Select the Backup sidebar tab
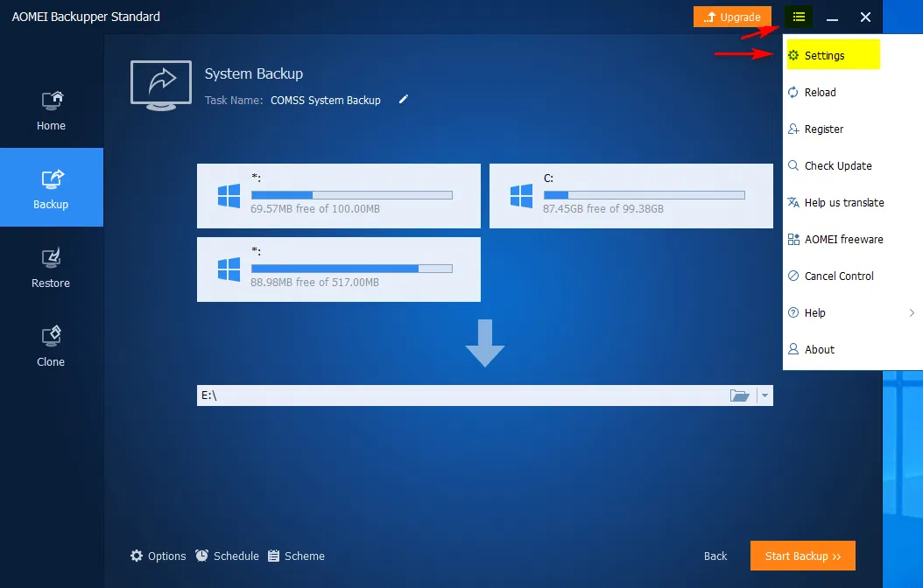Image resolution: width=923 pixels, height=588 pixels. pos(51,187)
